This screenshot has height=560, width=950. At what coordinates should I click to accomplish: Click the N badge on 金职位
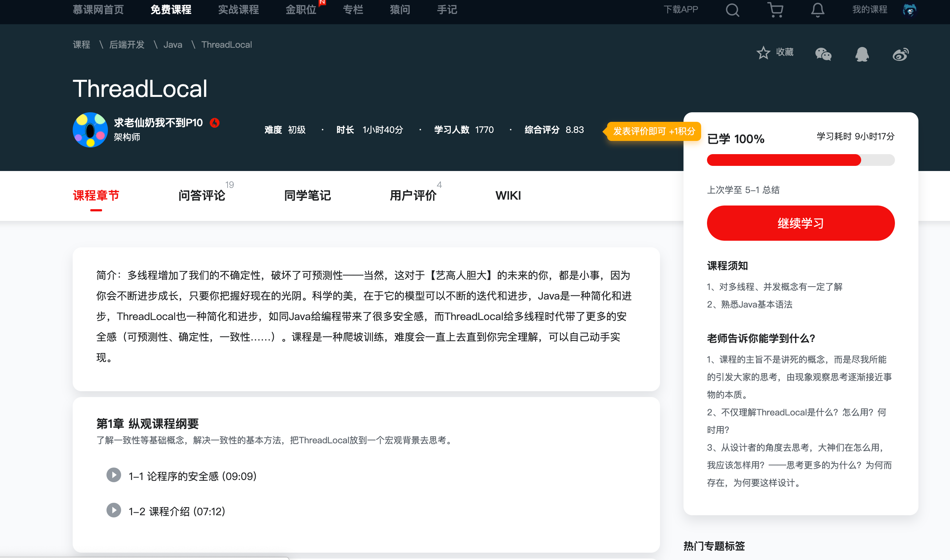click(322, 3)
